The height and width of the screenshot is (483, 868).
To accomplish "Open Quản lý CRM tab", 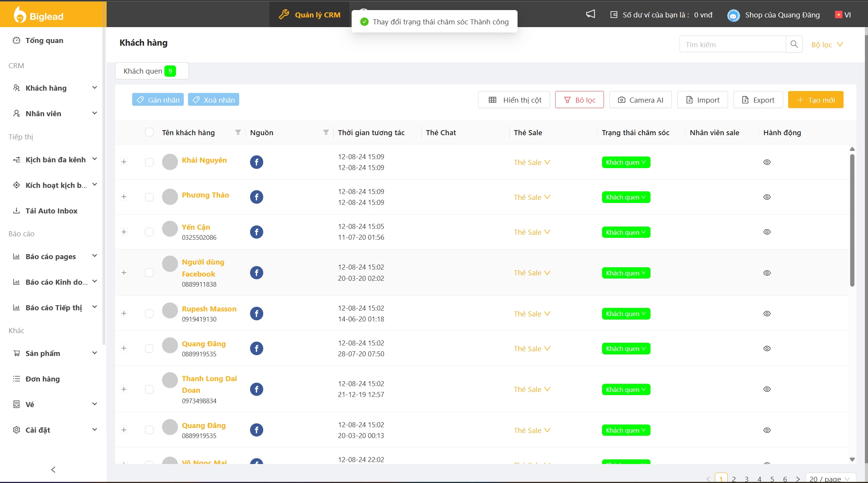I will [x=309, y=15].
